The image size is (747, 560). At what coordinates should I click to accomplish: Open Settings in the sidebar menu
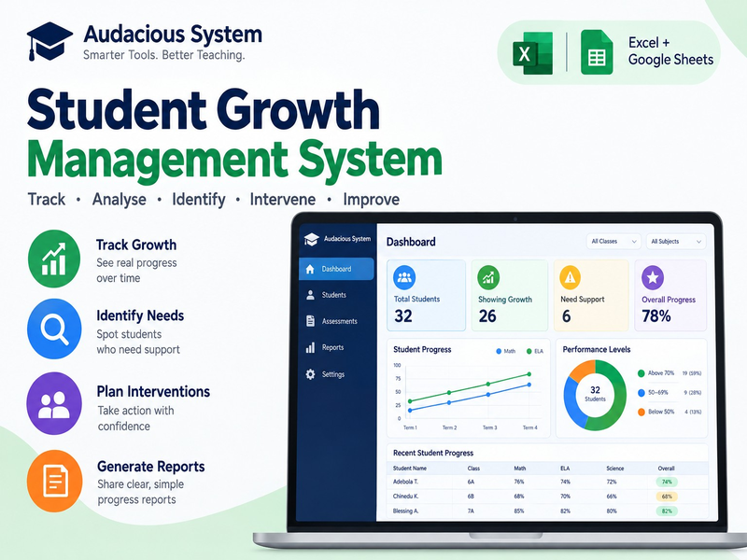click(336, 374)
